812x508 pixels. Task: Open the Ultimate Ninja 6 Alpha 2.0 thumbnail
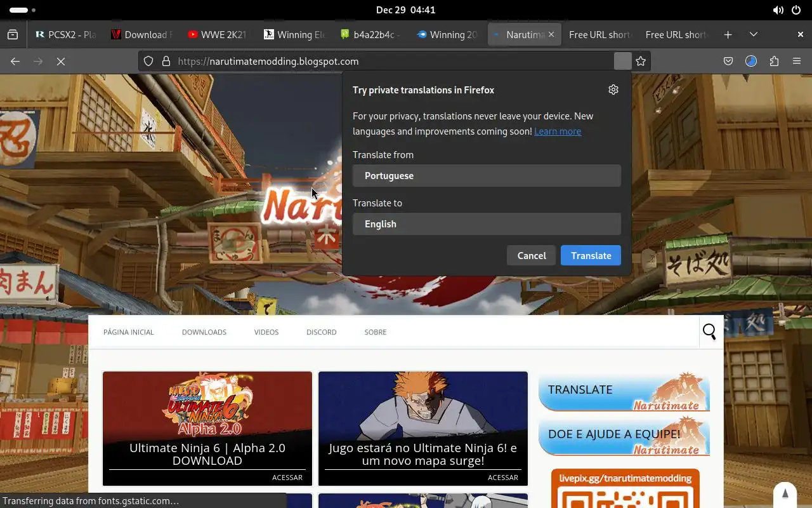207,429
